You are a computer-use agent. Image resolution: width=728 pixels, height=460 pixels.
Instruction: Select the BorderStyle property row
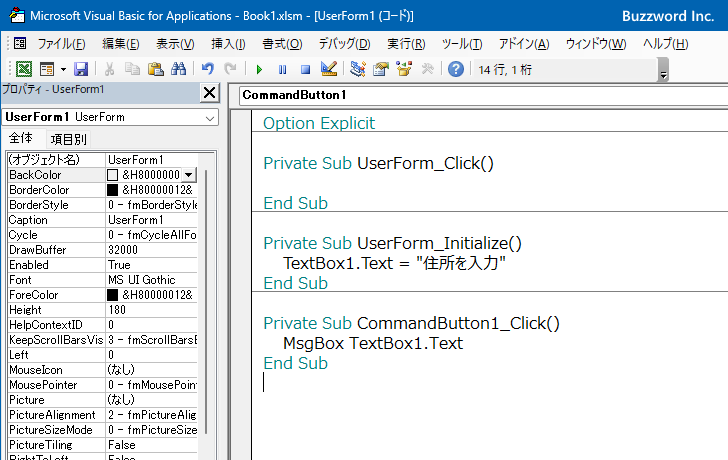[x=103, y=205]
